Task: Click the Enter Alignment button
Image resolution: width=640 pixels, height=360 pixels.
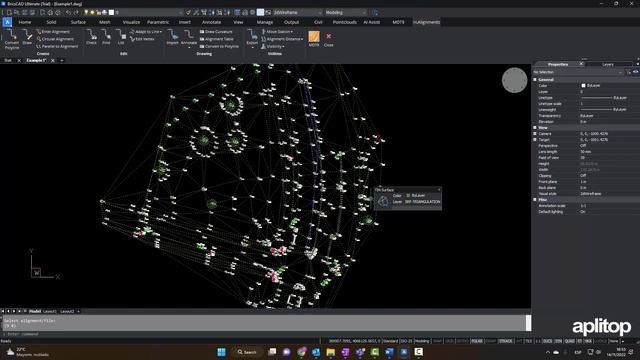Action: 53,31
